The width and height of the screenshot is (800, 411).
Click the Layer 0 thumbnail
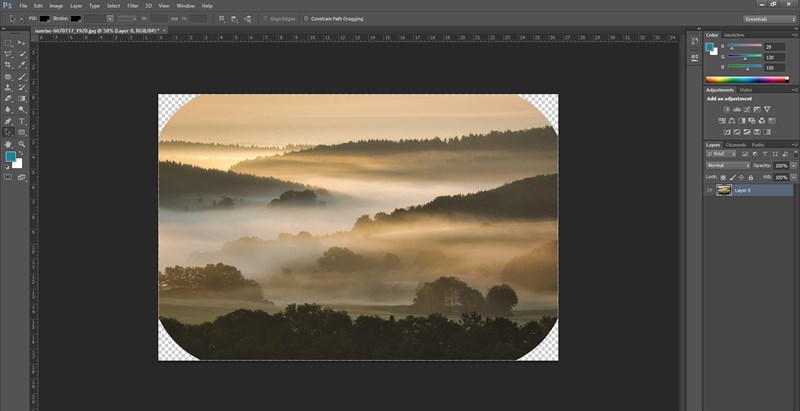(723, 189)
